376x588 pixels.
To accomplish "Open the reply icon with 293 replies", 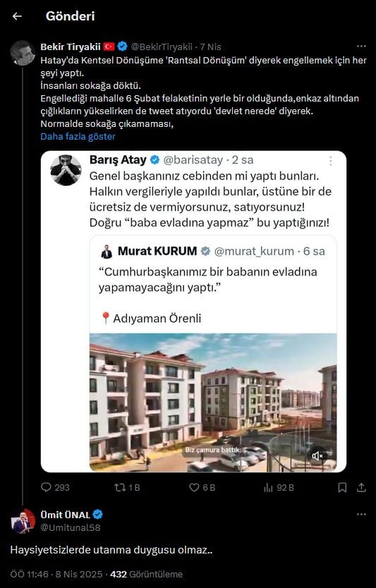I will pos(46,487).
